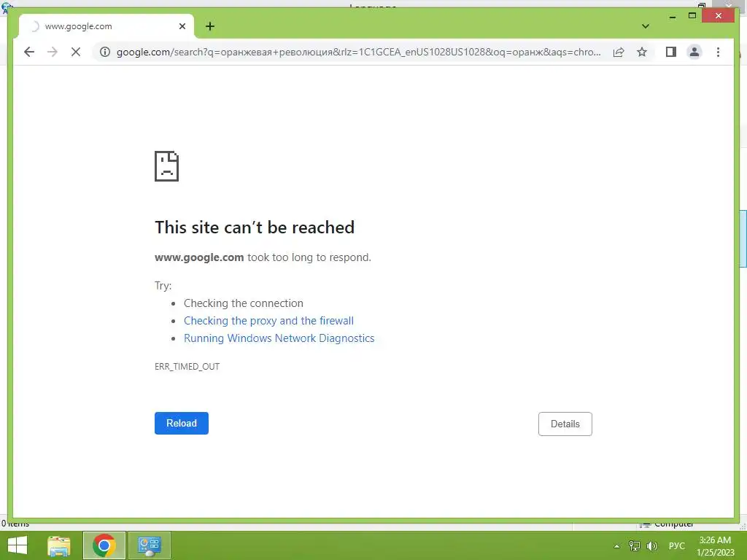Open the Chrome profile menu
The width and height of the screenshot is (747, 560).
694,52
